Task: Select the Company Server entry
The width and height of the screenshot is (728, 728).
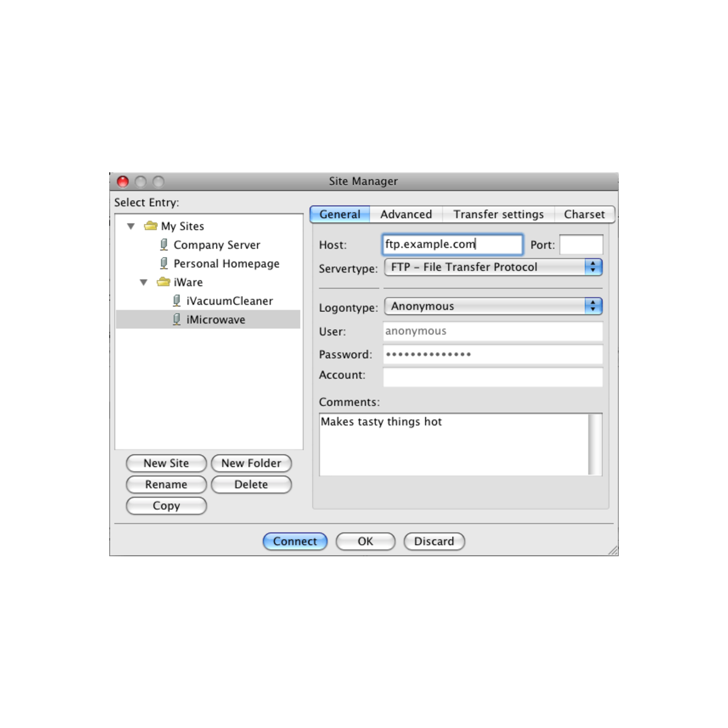Action: point(217,245)
